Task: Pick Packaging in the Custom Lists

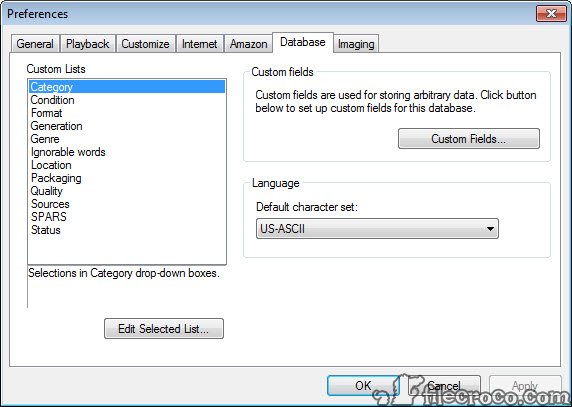Action: pyautogui.click(x=56, y=178)
